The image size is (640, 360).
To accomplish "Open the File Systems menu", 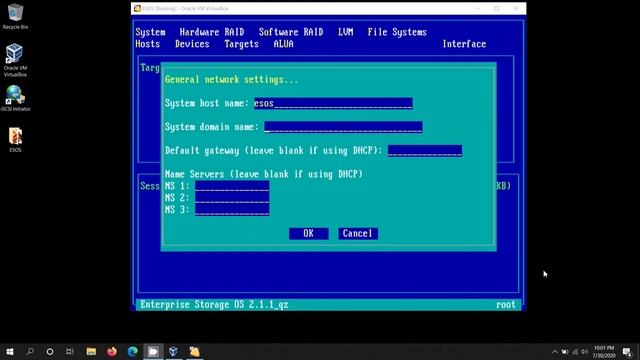I will tap(397, 32).
